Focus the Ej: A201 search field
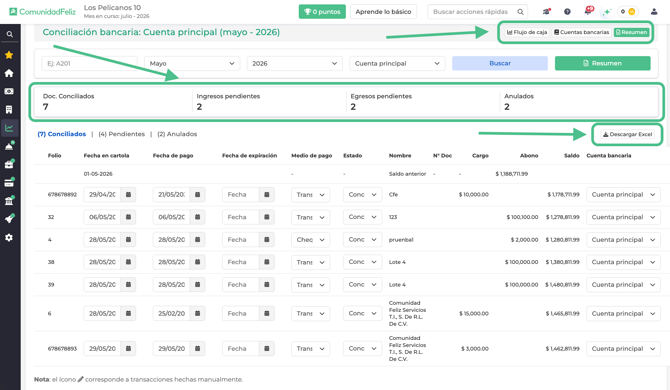Screen dimensions: 670x390 click(90, 63)
